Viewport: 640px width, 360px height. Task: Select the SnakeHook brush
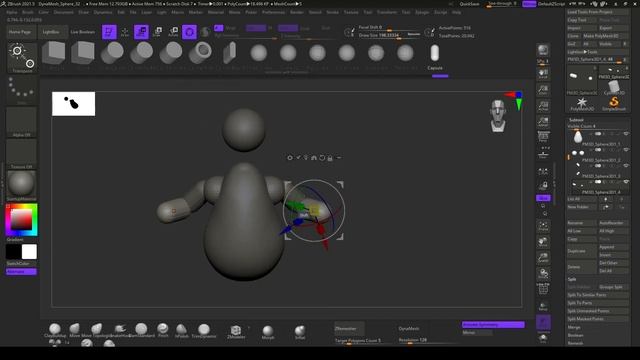point(120,331)
